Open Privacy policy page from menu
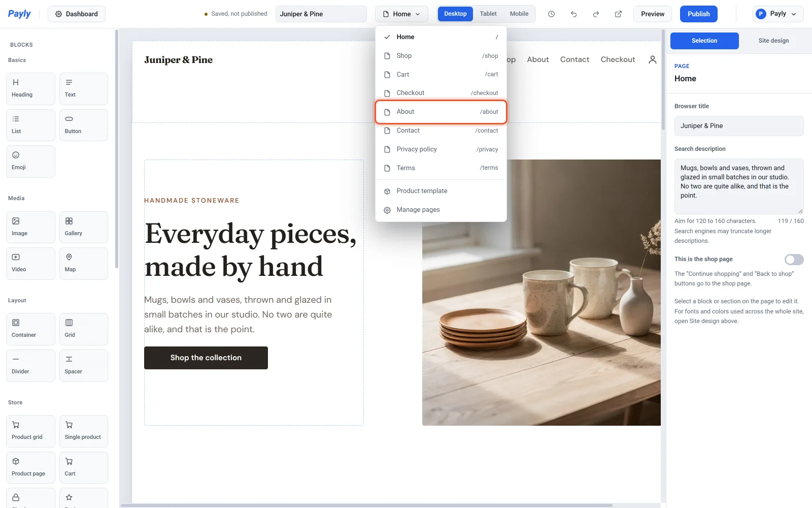 pos(441,149)
